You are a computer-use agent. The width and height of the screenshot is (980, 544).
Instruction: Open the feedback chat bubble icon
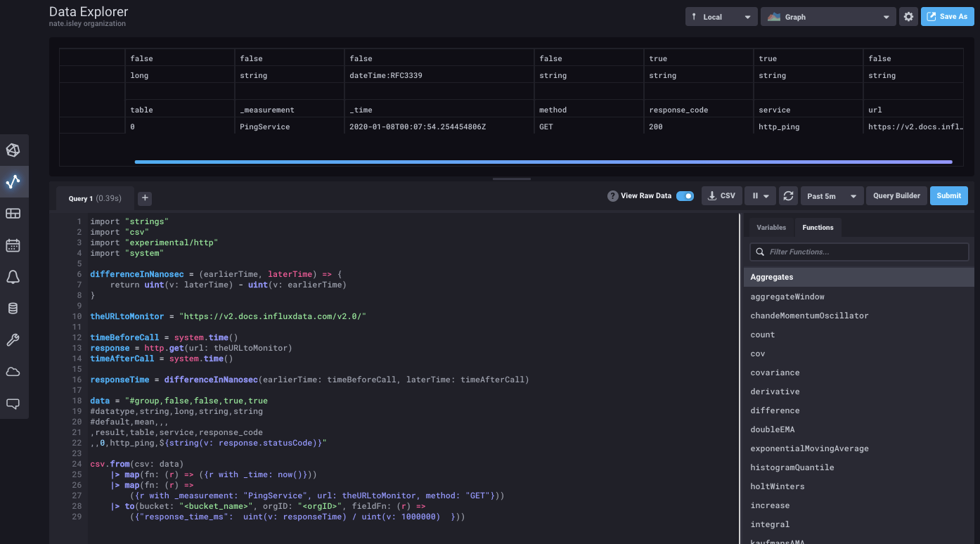14,403
